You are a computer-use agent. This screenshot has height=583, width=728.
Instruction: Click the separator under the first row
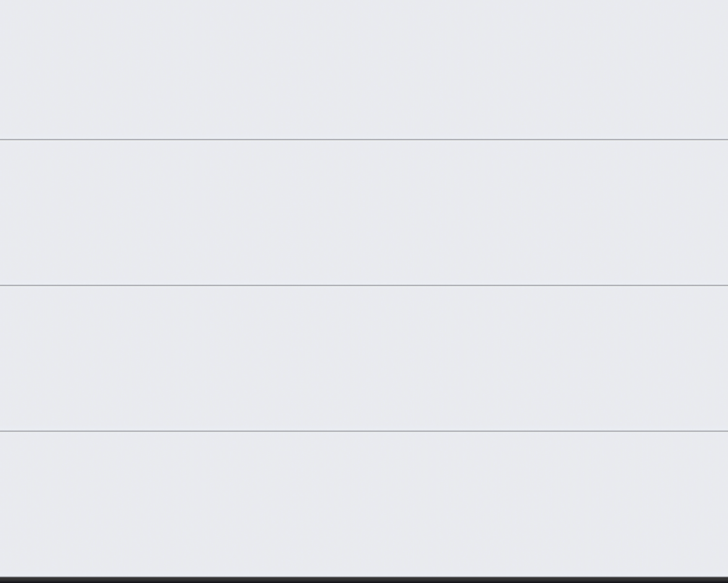pos(364,140)
